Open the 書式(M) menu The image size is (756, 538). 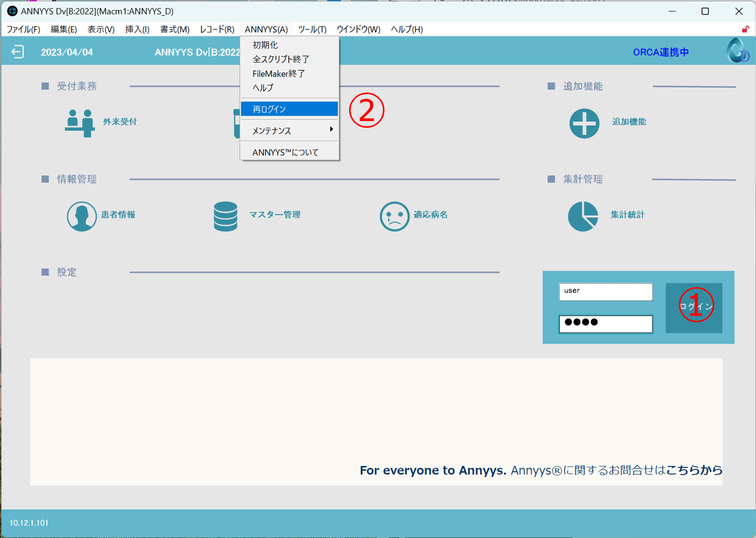pyautogui.click(x=175, y=30)
